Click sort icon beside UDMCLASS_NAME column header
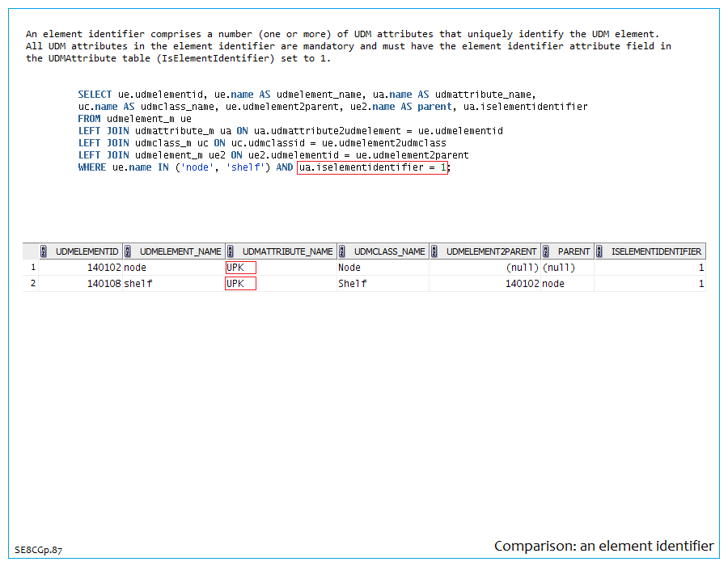Viewport: 728px width, 566px height. point(342,251)
